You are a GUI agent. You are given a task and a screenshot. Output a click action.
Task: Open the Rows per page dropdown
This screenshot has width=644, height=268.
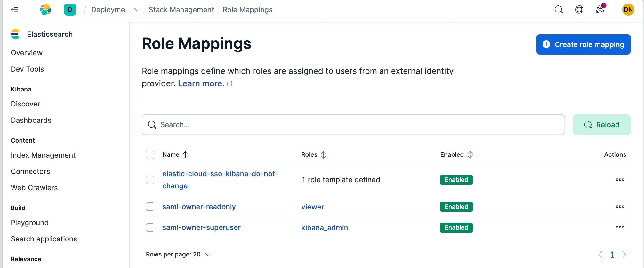pos(178,255)
